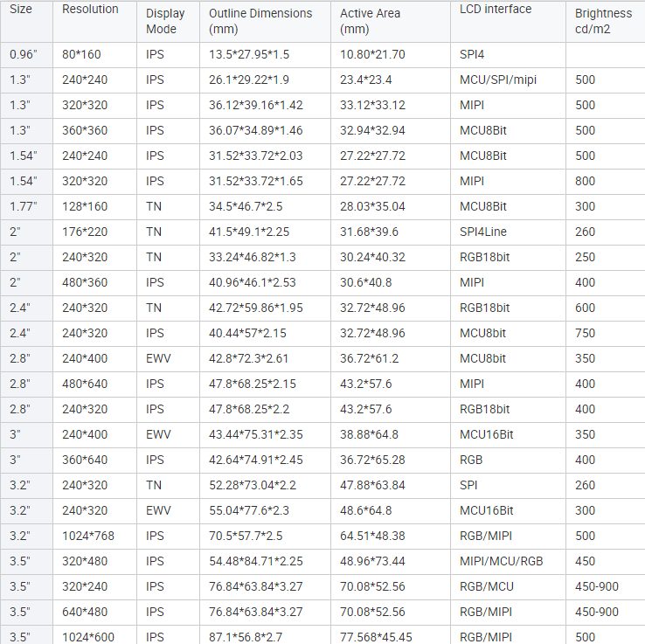
Task: Click the Outline Dimensions (mm) header
Action: point(260,21)
